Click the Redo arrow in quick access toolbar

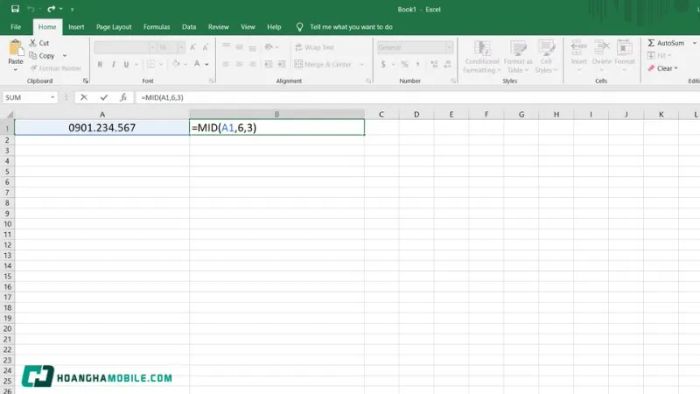(x=51, y=9)
